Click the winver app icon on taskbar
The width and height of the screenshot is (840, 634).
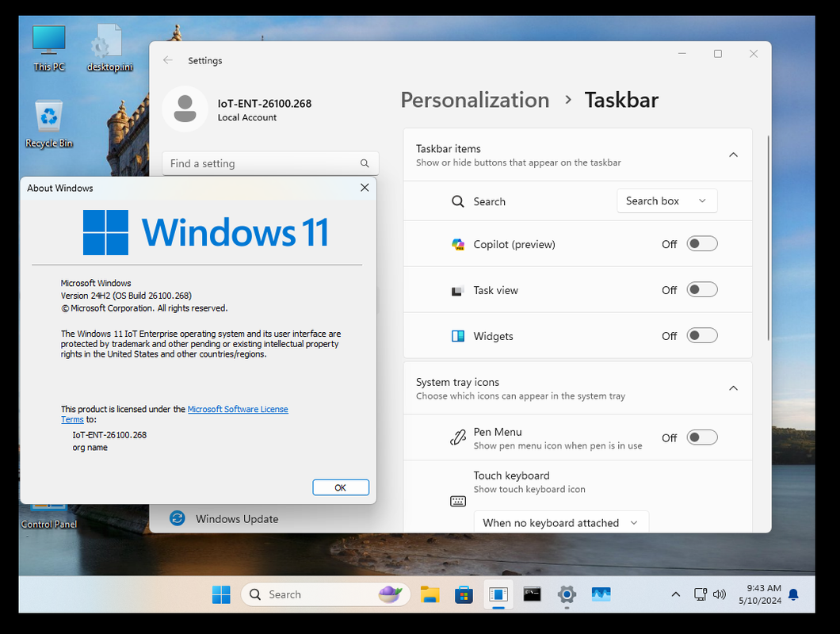pos(498,594)
